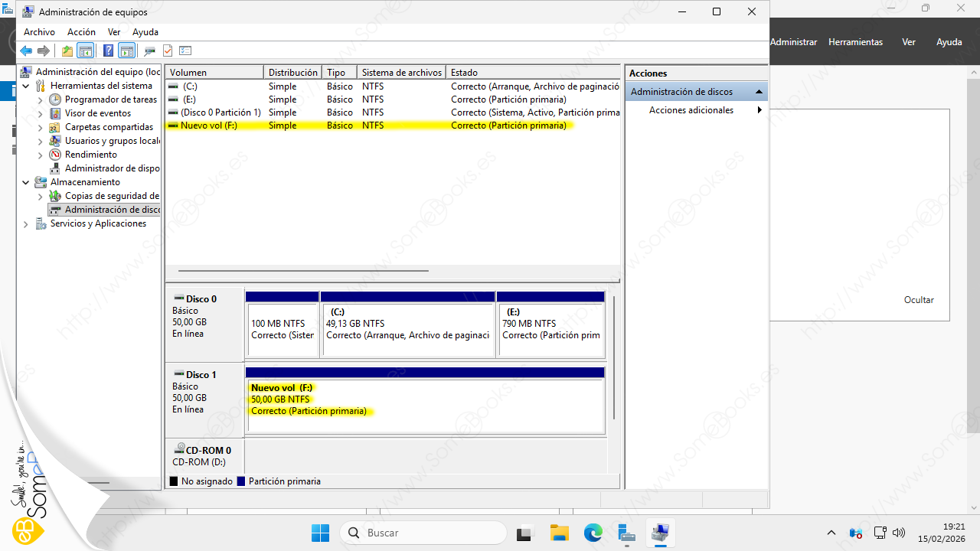The width and height of the screenshot is (980, 551).
Task: Click the blue Partición primaria legend swatch
Action: tap(241, 481)
